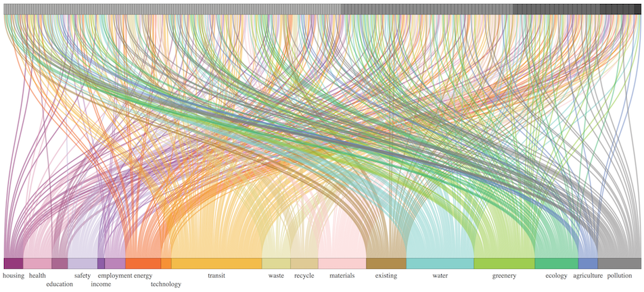
Task: Click the "technology" text label
Action: coord(166,285)
